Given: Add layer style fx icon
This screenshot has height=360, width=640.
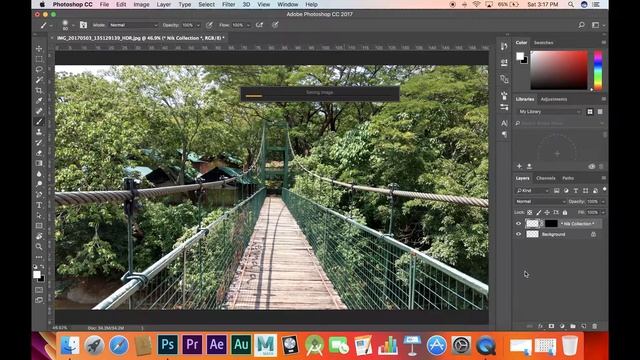Looking at the screenshot, I should (541, 326).
